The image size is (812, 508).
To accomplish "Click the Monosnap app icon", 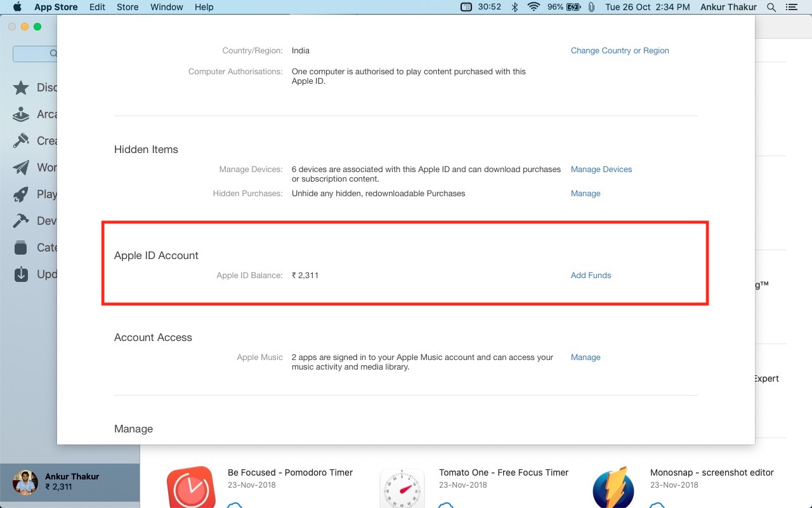I will pos(613,488).
